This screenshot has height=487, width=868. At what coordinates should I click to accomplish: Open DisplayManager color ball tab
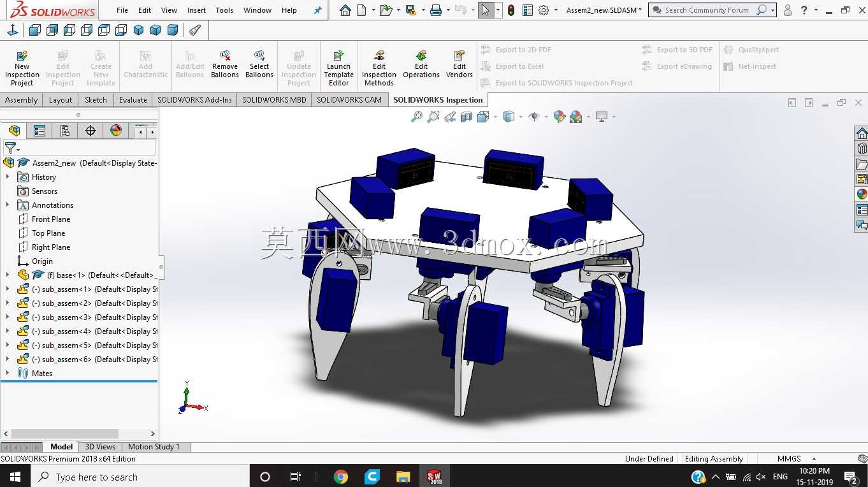pos(116,131)
